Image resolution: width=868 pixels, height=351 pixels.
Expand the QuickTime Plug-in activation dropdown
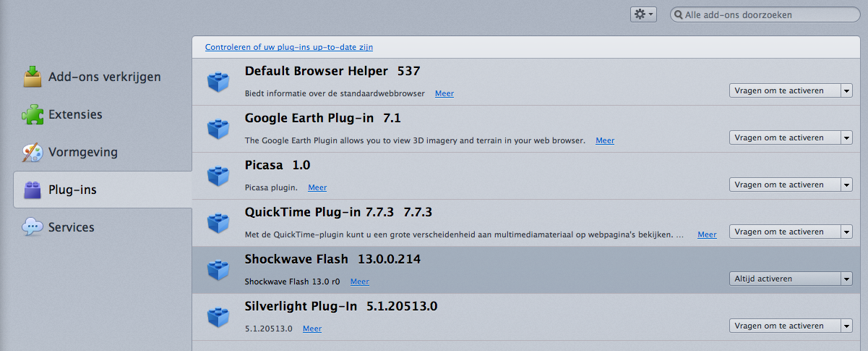(791, 232)
